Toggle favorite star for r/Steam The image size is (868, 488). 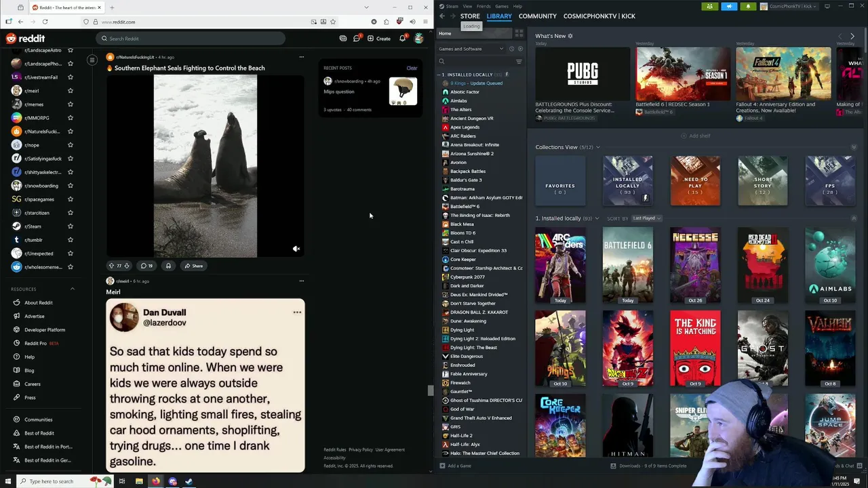(70, 226)
